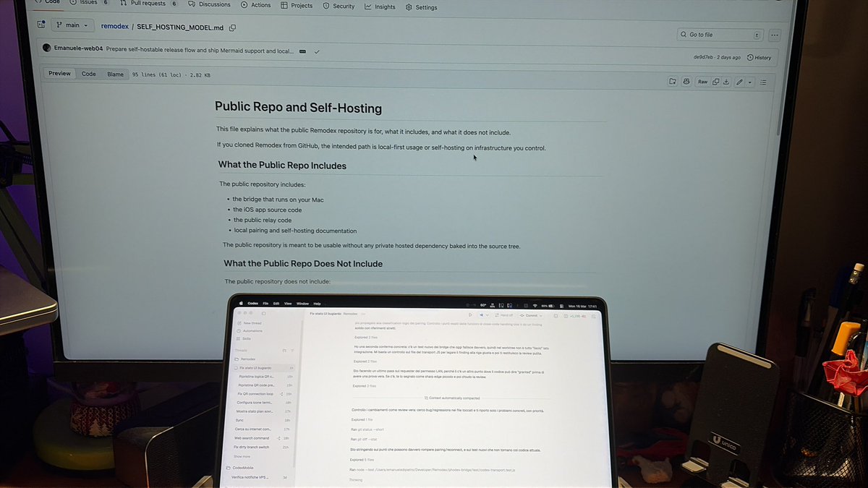Open Emanuele-web04 author profile link
This screenshot has width=868, height=488.
click(x=78, y=49)
